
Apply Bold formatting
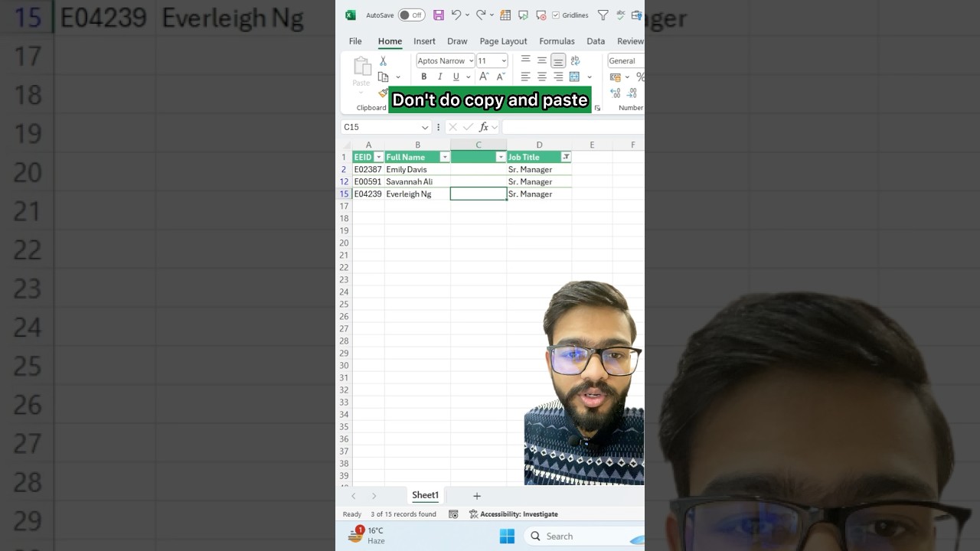(x=423, y=77)
